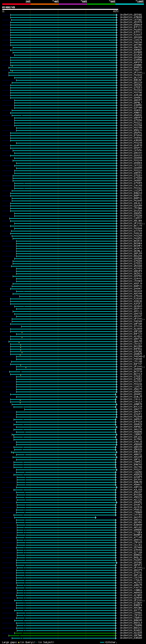This screenshot has width=146, height=644.
Task: Select the UniRef100_A9NR78 label
Action: [x=131, y=404]
